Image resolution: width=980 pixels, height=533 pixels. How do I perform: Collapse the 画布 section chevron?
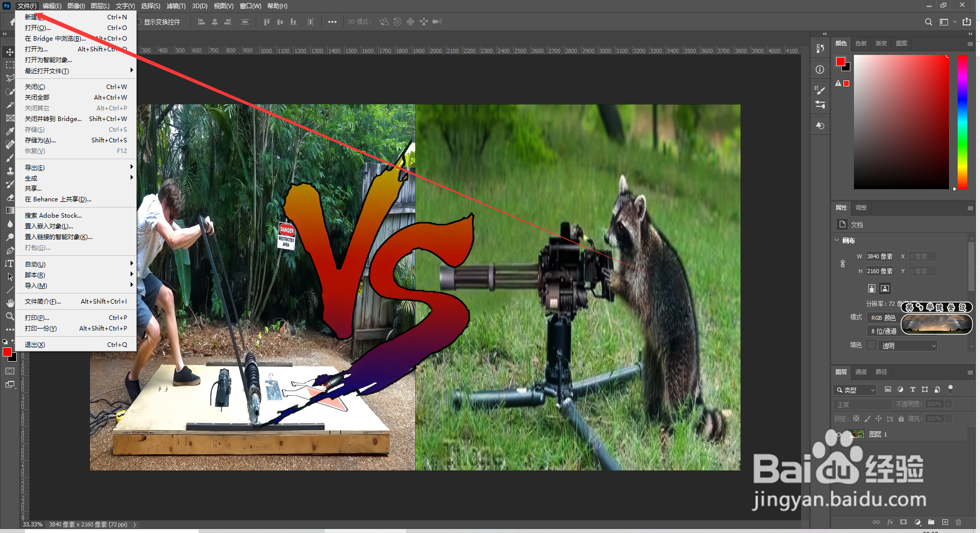[837, 240]
